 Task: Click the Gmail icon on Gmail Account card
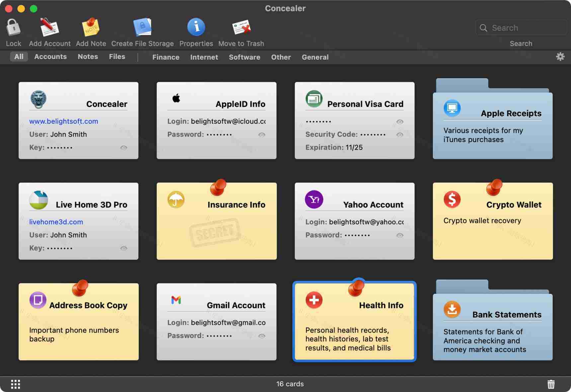point(176,299)
